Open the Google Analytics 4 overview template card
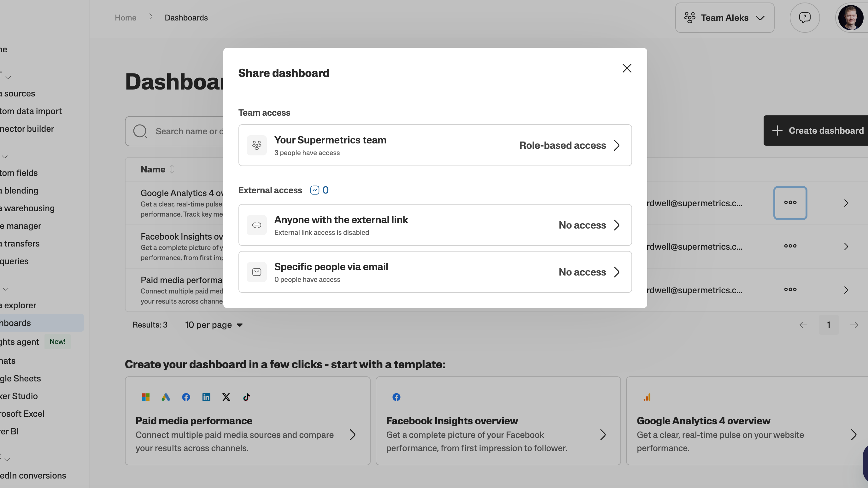 click(x=747, y=421)
